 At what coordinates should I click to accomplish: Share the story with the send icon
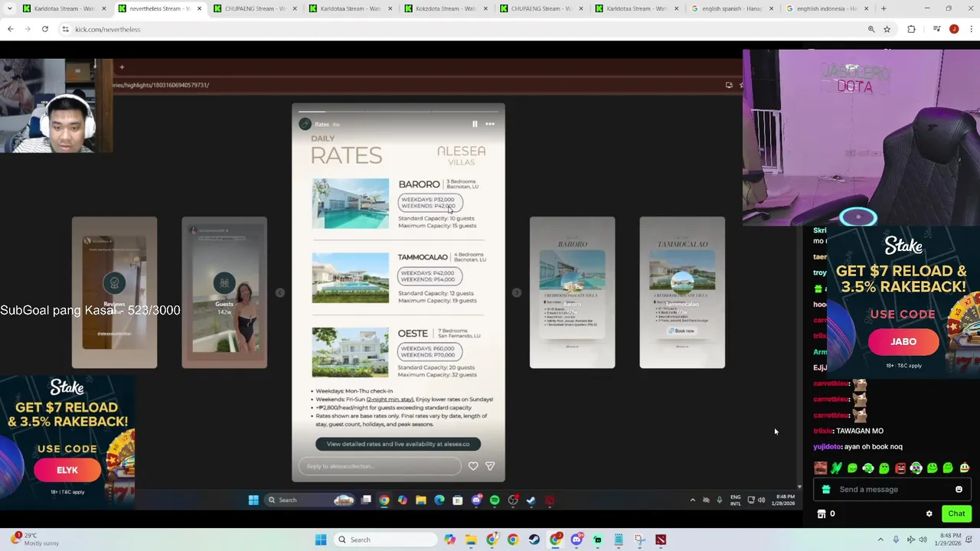[x=490, y=466]
